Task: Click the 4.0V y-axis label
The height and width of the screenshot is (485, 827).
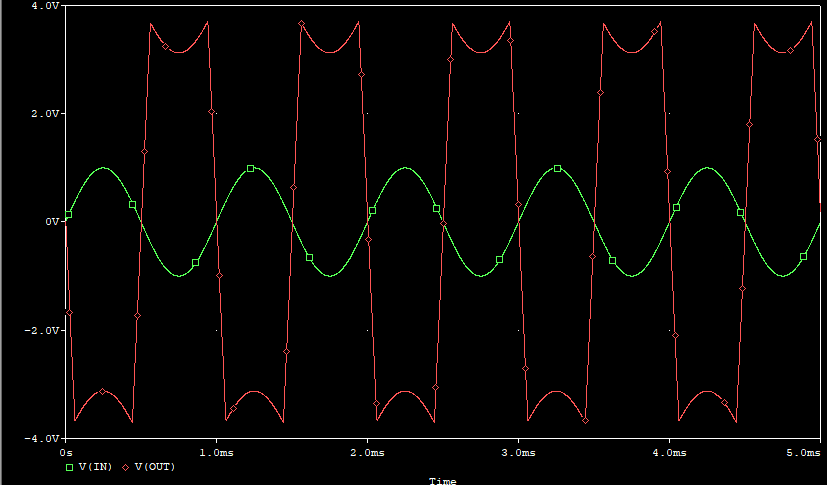Action: point(45,5)
